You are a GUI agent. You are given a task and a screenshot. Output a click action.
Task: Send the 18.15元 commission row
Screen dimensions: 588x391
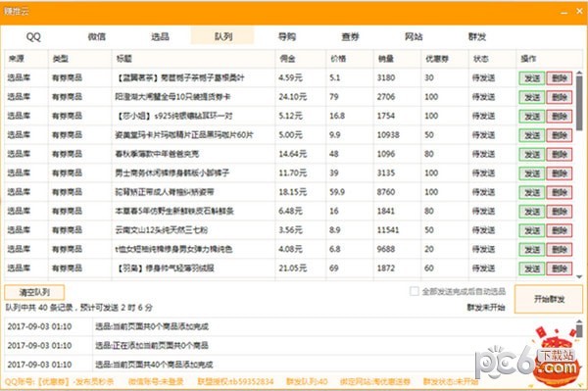point(532,193)
